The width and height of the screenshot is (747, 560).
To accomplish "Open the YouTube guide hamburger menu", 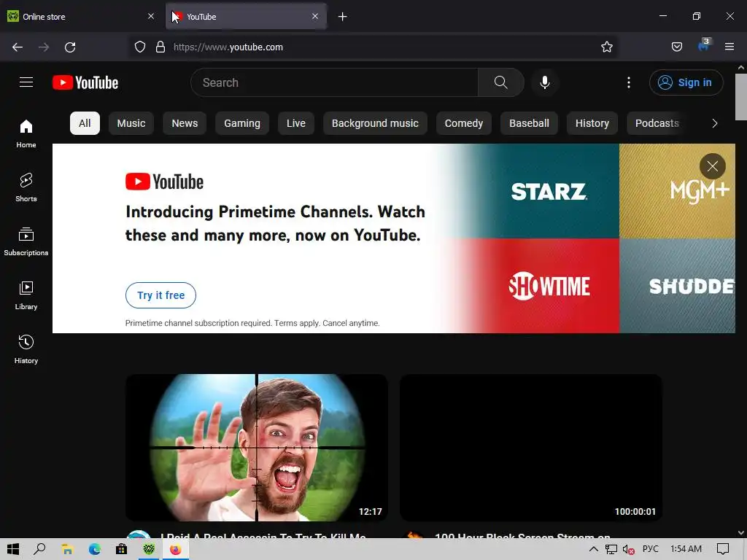I will (x=26, y=82).
